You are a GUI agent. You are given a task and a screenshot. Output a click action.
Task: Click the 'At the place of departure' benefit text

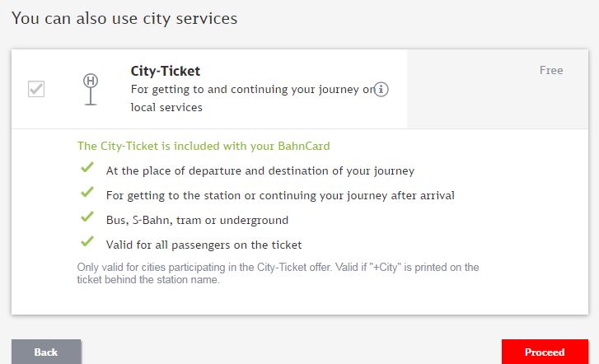260,170
